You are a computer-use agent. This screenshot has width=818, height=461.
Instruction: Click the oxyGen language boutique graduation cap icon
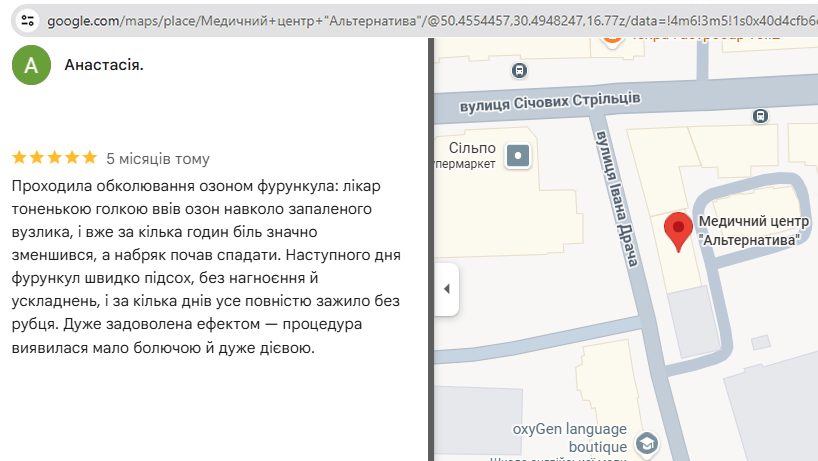(647, 443)
